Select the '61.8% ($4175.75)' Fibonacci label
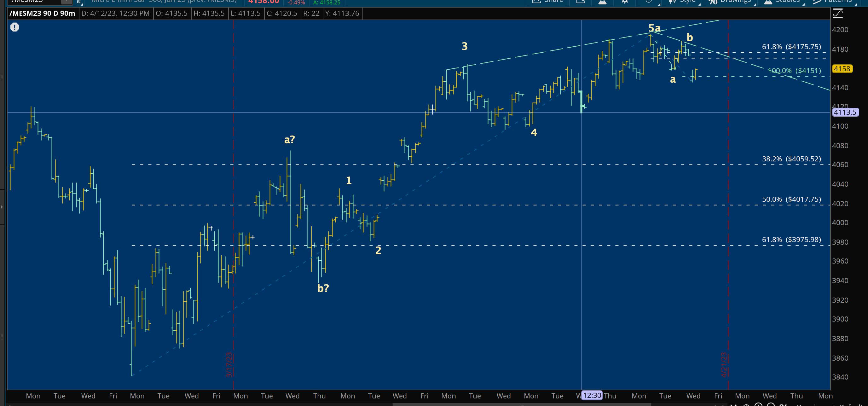Viewport: 868px width, 406px height. (x=791, y=47)
